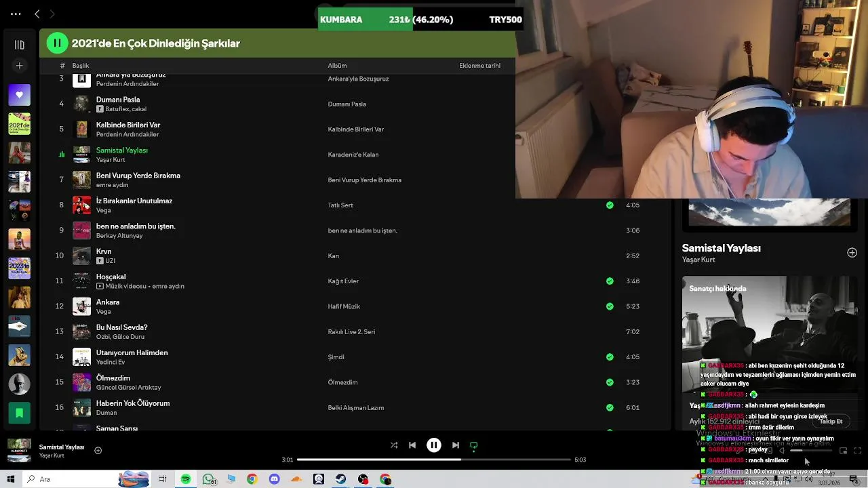
Task: Select track ben ne anladım bu işten.
Action: pyautogui.click(x=136, y=226)
